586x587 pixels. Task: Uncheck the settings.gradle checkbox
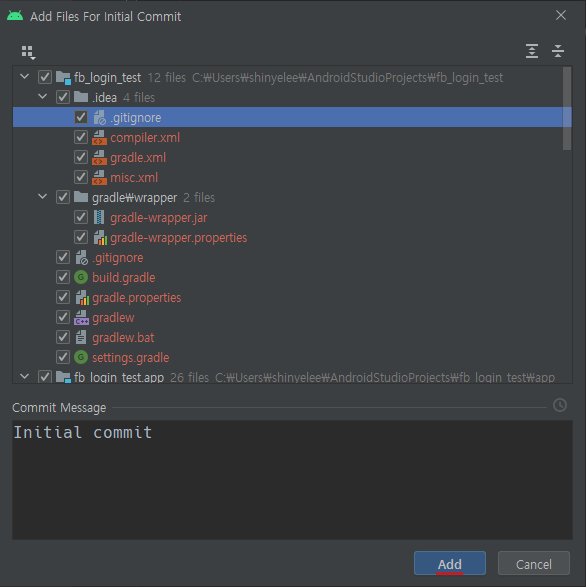coord(63,357)
